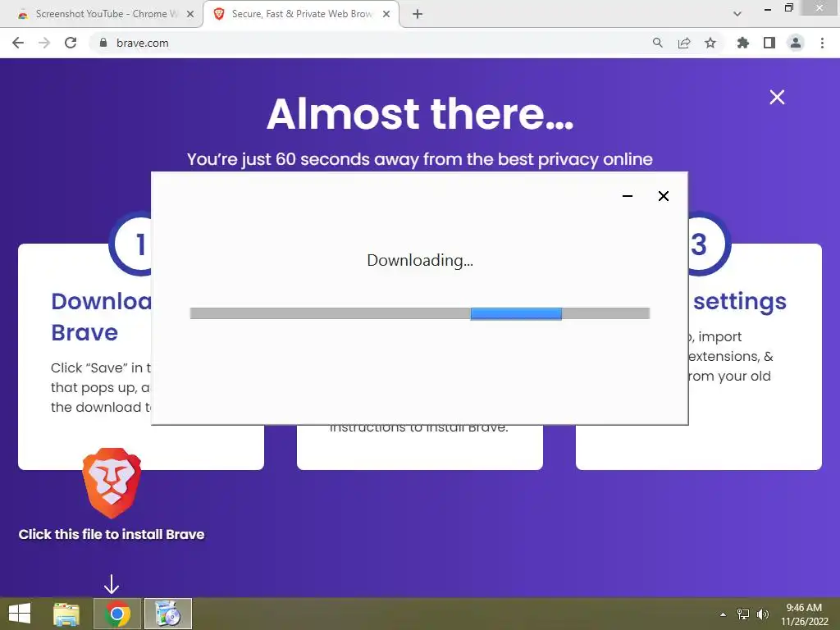Open File Explorer from taskbar

[66, 614]
